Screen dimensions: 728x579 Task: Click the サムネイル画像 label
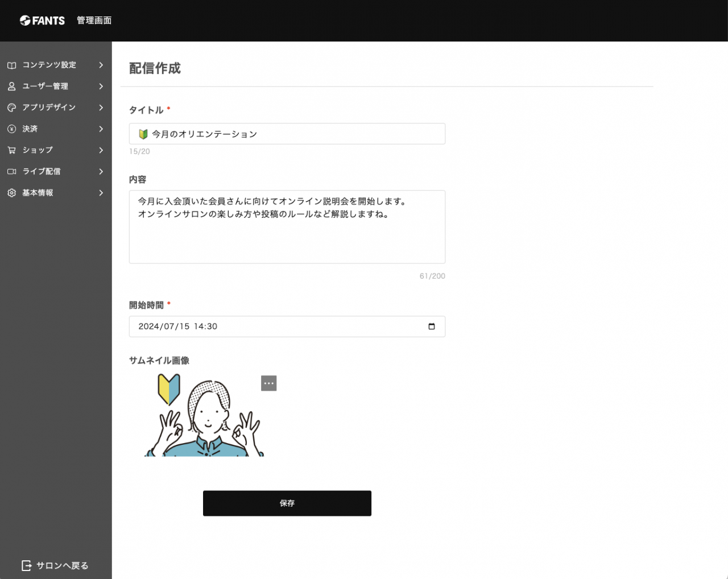[159, 361]
